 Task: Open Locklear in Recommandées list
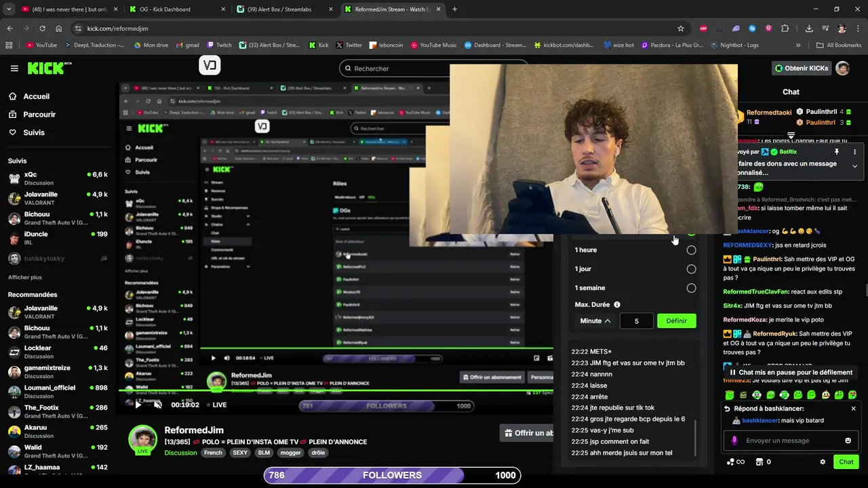(x=58, y=352)
